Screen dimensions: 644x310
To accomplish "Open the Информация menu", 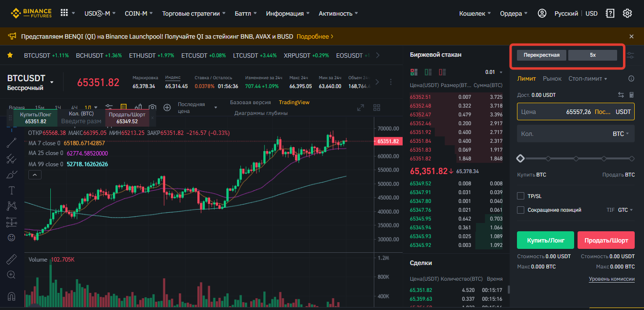I will point(288,13).
